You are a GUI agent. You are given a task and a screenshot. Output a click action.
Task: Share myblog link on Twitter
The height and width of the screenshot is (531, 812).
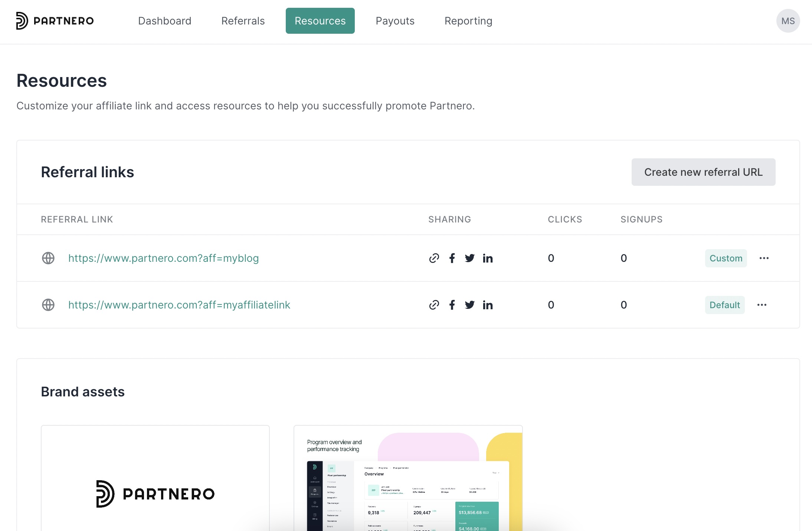[x=469, y=258]
